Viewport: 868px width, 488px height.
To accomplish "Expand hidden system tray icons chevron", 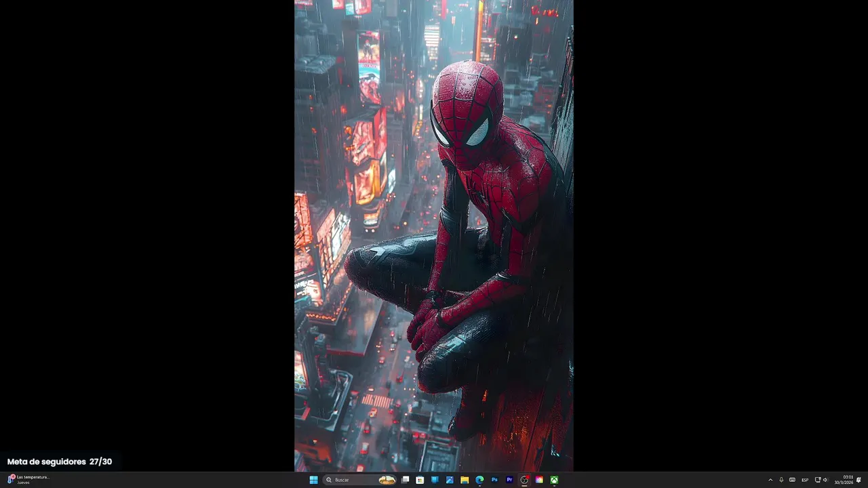I will 770,480.
